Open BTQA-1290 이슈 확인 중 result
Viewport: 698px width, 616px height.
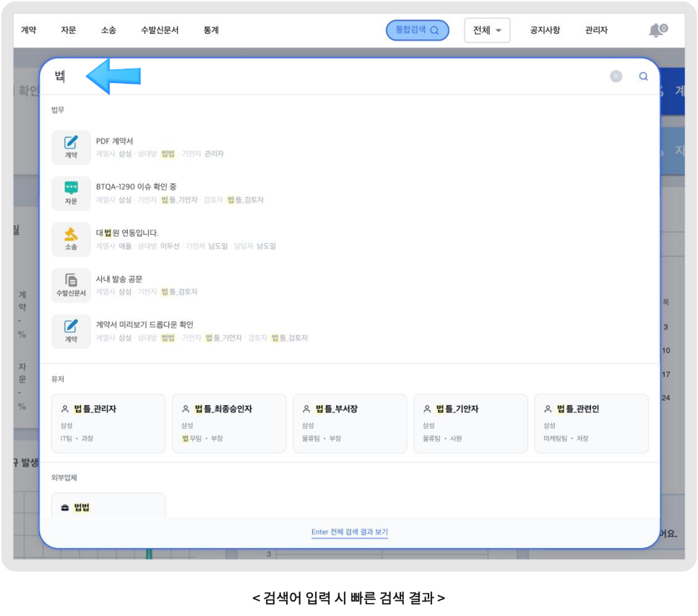137,187
